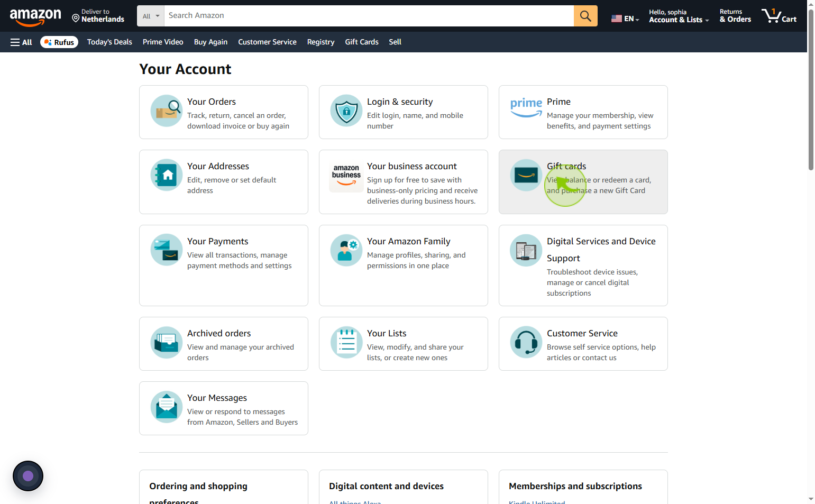Open Gift Cards in navigation bar

coord(362,42)
